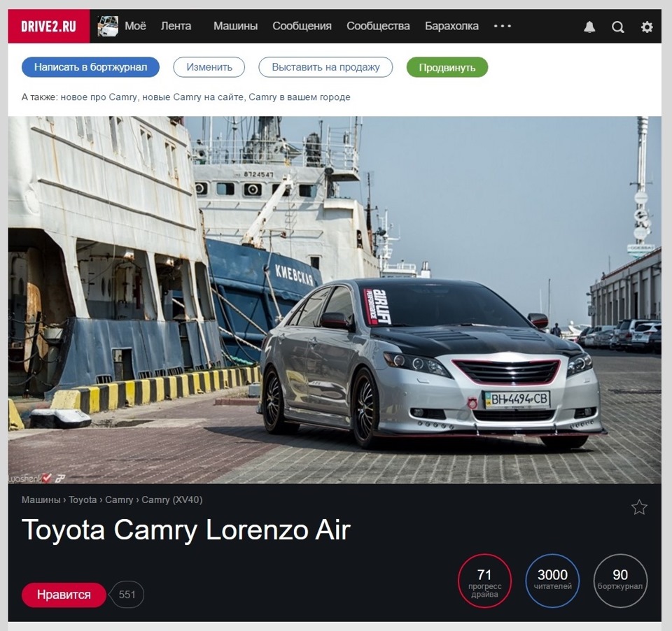Open the 3000 читателей circle
The width and height of the screenshot is (672, 631).
(x=552, y=581)
